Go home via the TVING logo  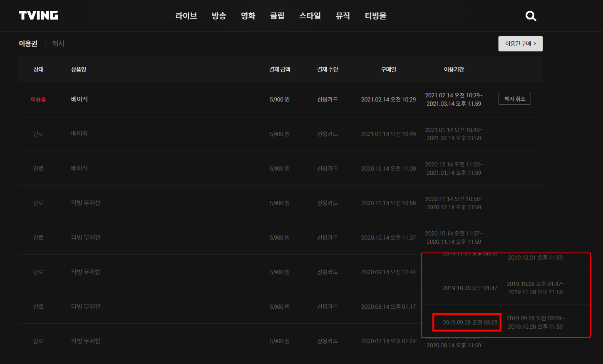pos(38,15)
